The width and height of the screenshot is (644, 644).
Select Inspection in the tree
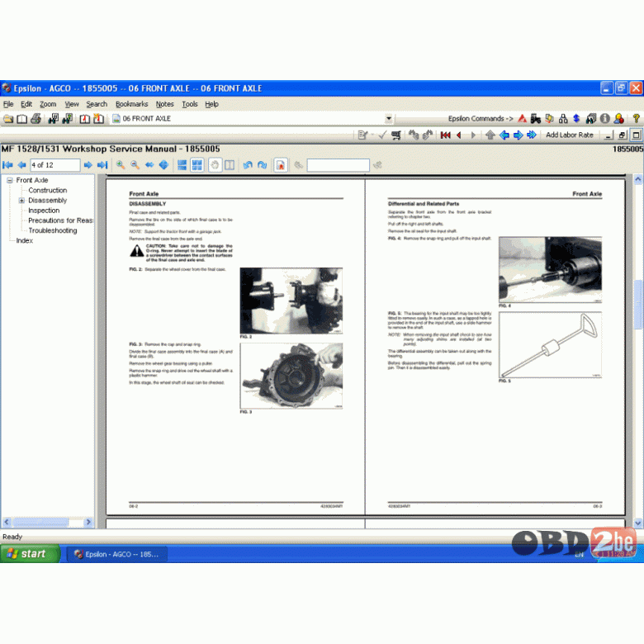(x=44, y=211)
